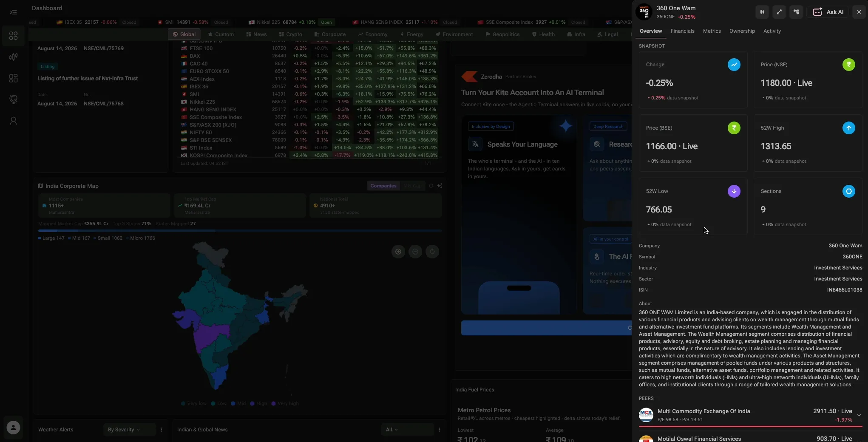This screenshot has height=442, width=868.
Task: Click the MCX peer logo
Action: pyautogui.click(x=646, y=415)
